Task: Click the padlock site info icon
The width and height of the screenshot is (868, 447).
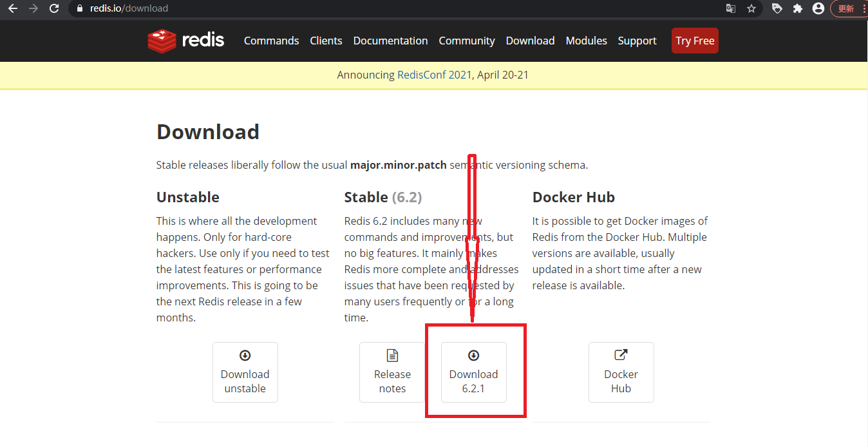Action: point(80,8)
